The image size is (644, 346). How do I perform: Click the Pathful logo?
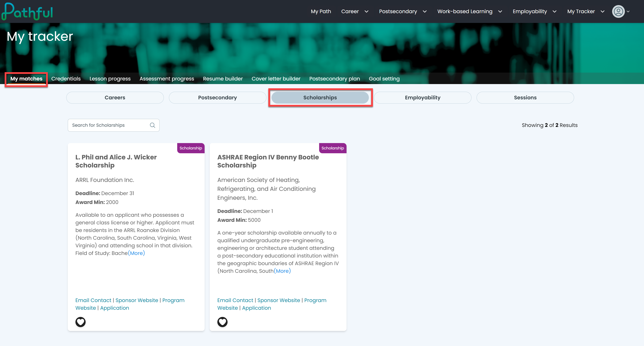27,11
